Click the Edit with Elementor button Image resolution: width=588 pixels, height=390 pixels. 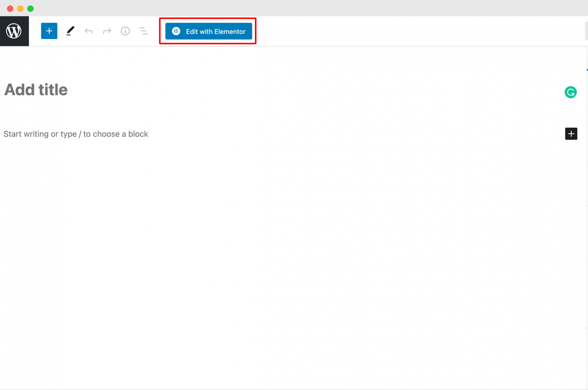point(209,31)
